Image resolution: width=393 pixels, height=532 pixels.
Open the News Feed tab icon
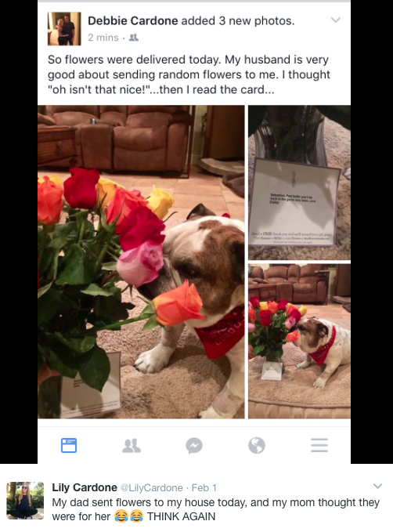(69, 445)
